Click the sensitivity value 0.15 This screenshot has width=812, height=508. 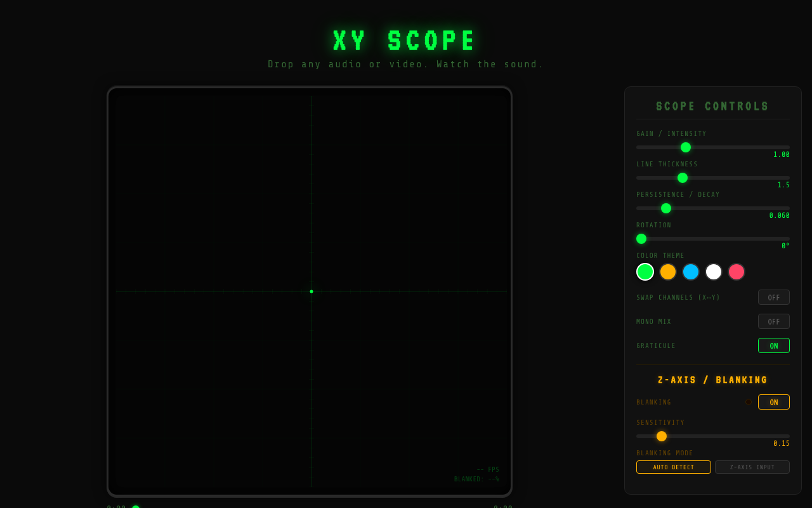click(x=782, y=444)
